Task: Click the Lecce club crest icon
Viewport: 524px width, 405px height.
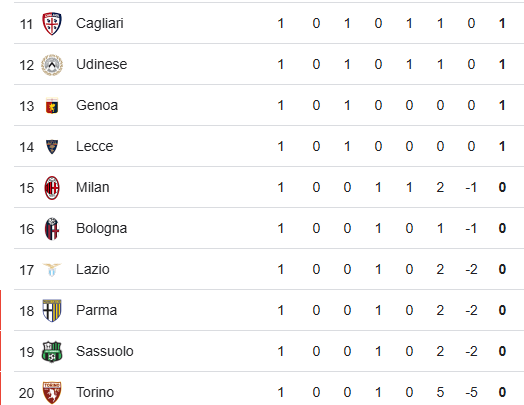Action: coord(52,147)
